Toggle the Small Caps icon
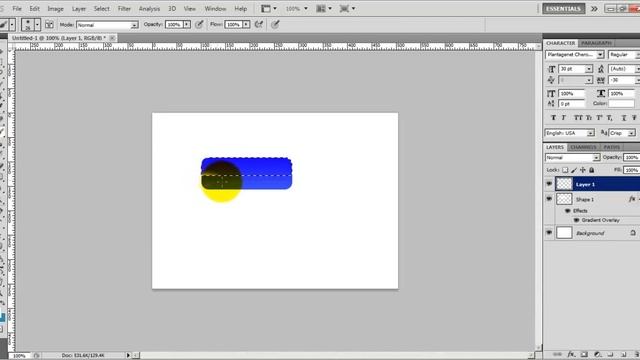This screenshot has height=360, width=640. pos(589,118)
